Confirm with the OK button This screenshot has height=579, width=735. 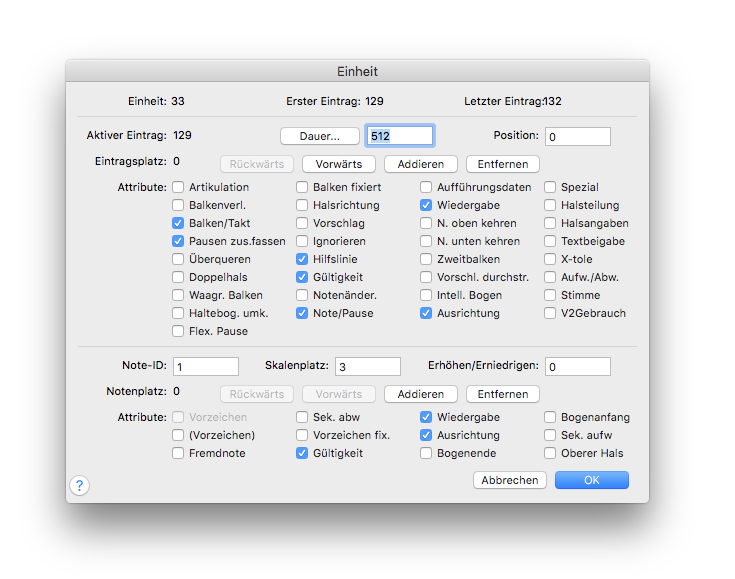(592, 480)
